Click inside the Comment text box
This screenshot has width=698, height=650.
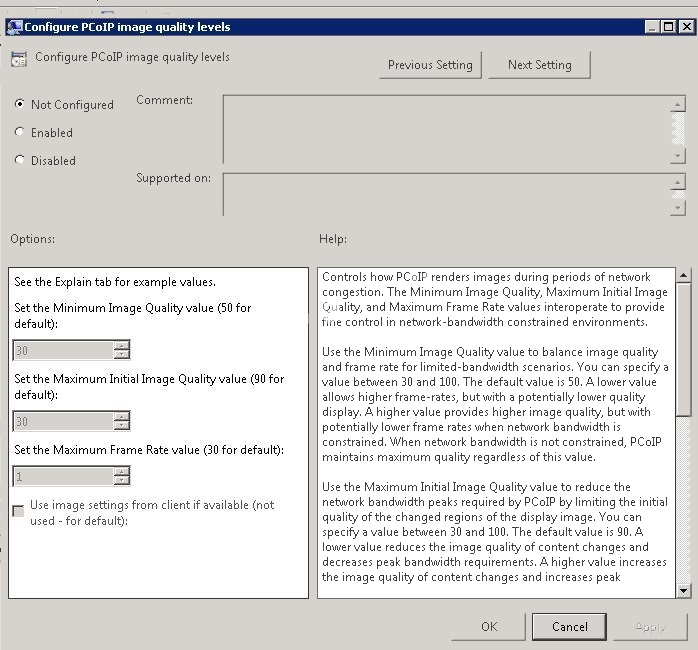click(x=446, y=129)
